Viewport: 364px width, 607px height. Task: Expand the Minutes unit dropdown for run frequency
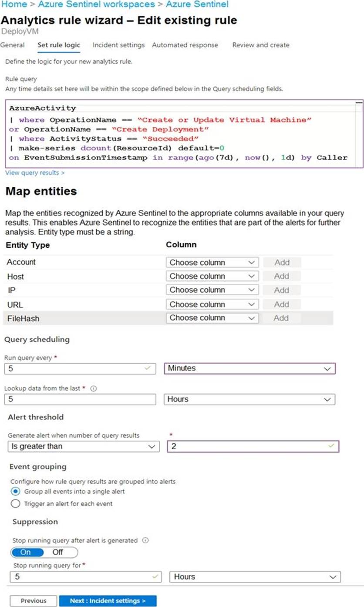(249, 368)
